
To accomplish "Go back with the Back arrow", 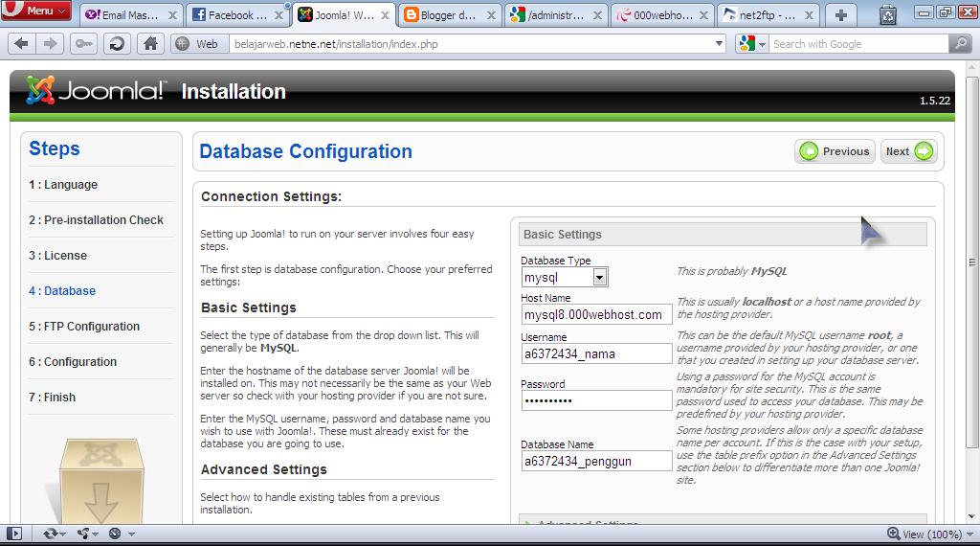I will click(21, 44).
